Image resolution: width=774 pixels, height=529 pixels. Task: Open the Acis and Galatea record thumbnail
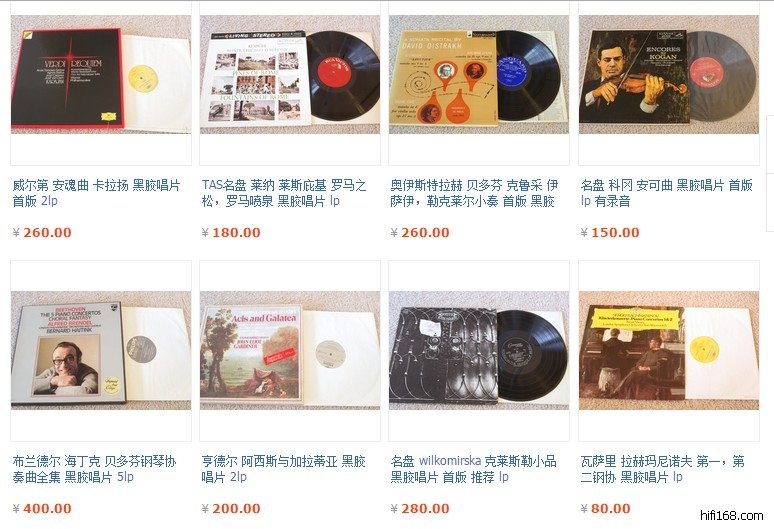click(x=290, y=350)
